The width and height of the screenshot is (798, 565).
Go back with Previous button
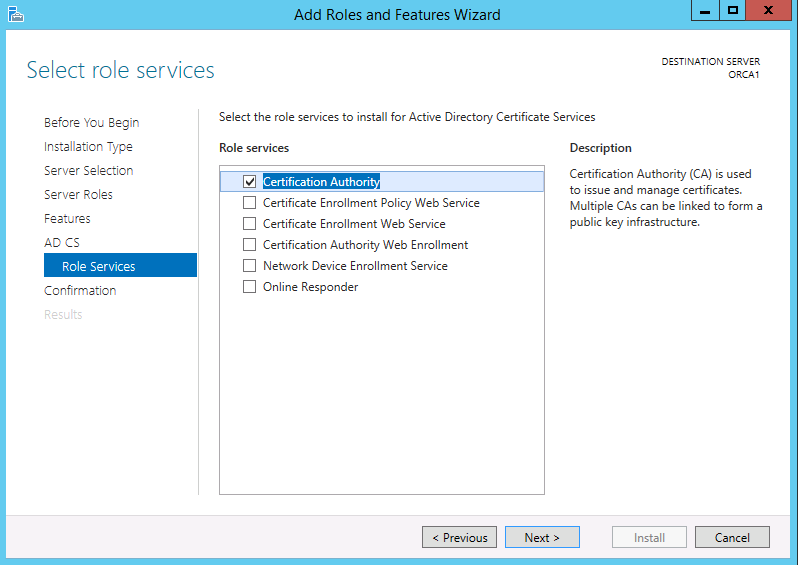pos(459,538)
